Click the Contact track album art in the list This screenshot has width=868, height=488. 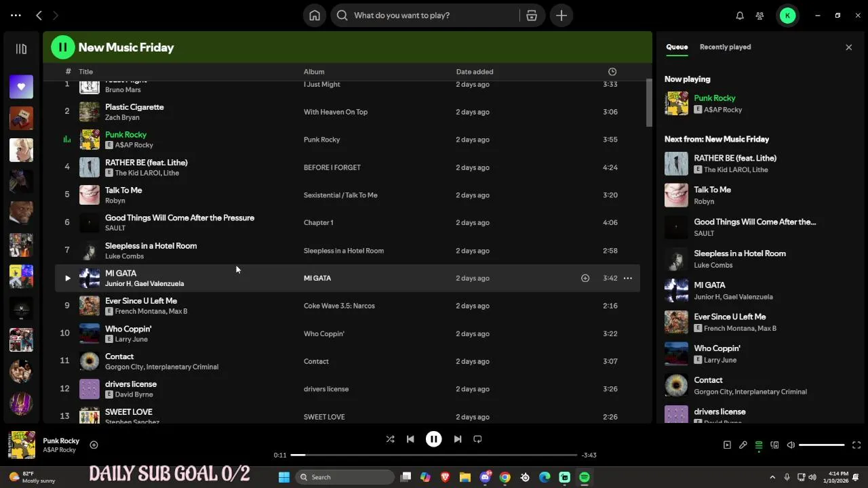coord(90,361)
